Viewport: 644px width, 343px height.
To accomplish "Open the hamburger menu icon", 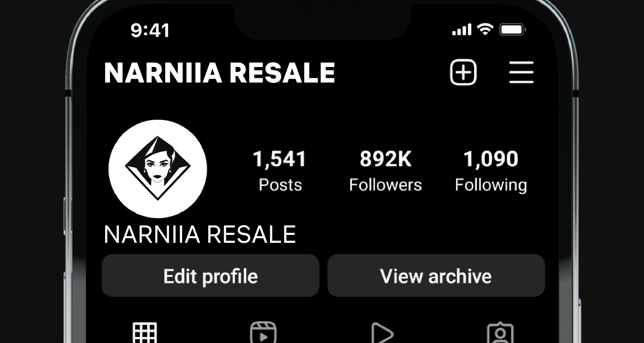I will pos(522,72).
